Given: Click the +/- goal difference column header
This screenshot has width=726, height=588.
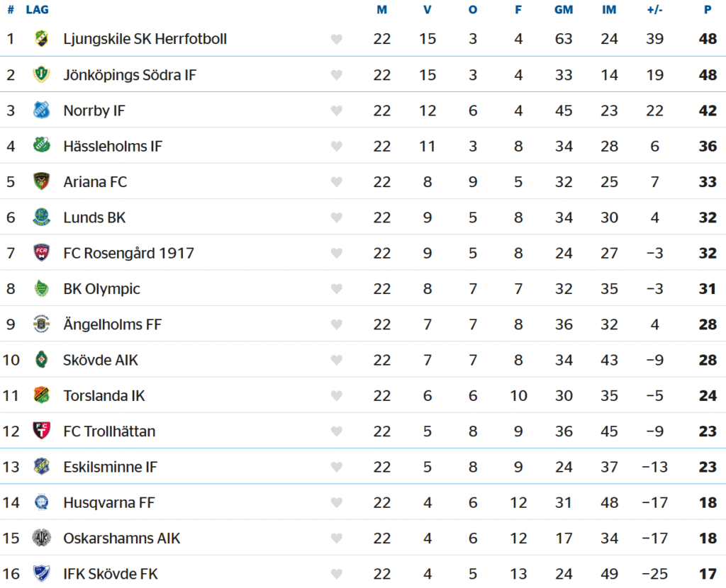Looking at the screenshot, I should (x=654, y=10).
